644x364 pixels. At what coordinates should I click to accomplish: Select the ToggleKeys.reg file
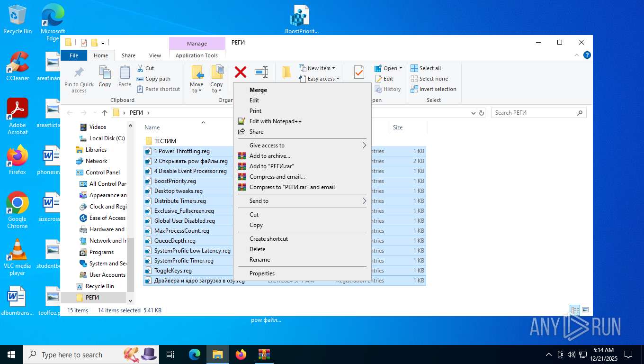pos(173,271)
